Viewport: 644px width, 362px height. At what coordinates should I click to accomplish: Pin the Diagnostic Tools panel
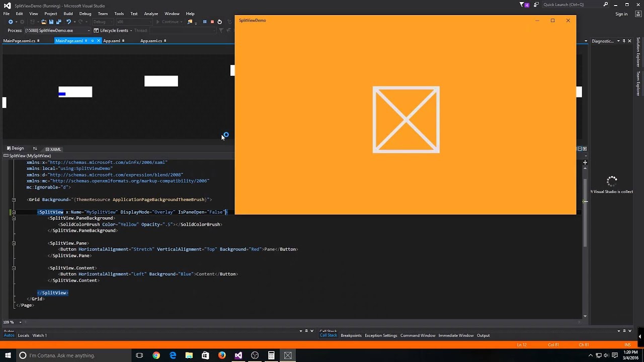624,41
